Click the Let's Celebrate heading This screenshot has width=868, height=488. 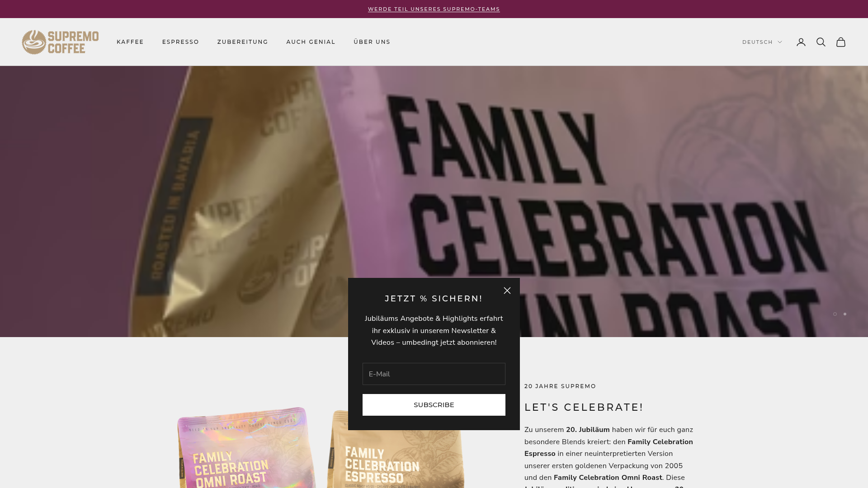coord(584,407)
